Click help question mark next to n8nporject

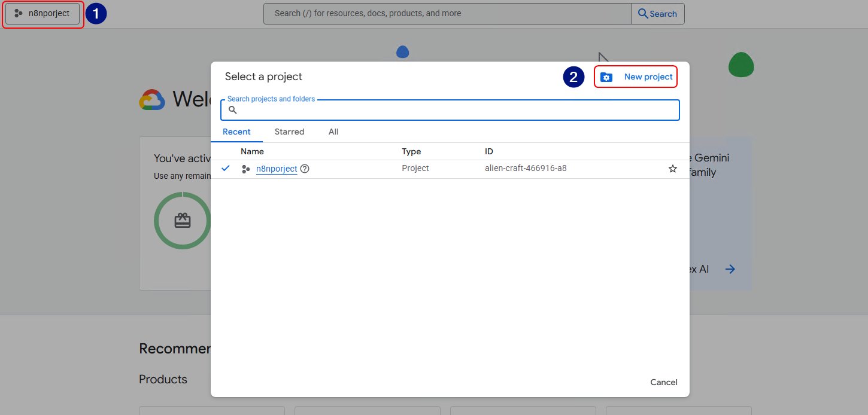pos(305,169)
